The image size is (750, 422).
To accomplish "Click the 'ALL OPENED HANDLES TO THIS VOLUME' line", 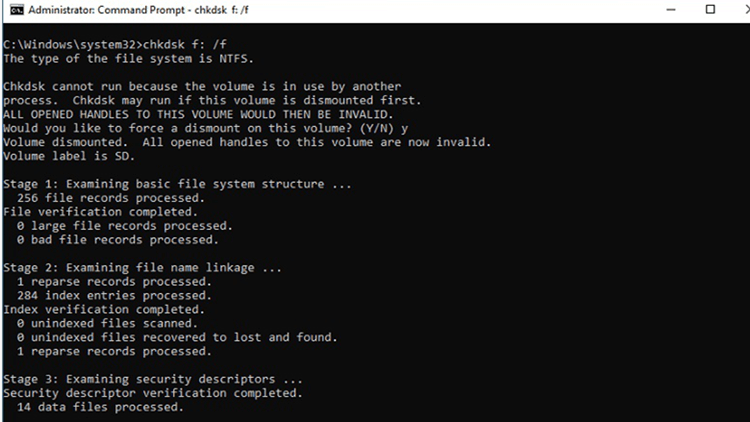I will coord(198,114).
